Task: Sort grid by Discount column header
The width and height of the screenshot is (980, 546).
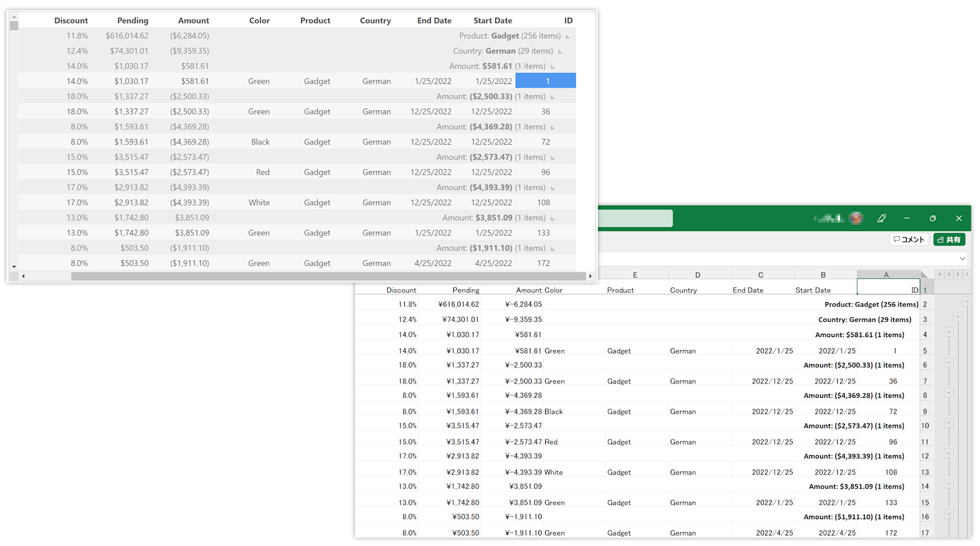Action: pos(71,20)
